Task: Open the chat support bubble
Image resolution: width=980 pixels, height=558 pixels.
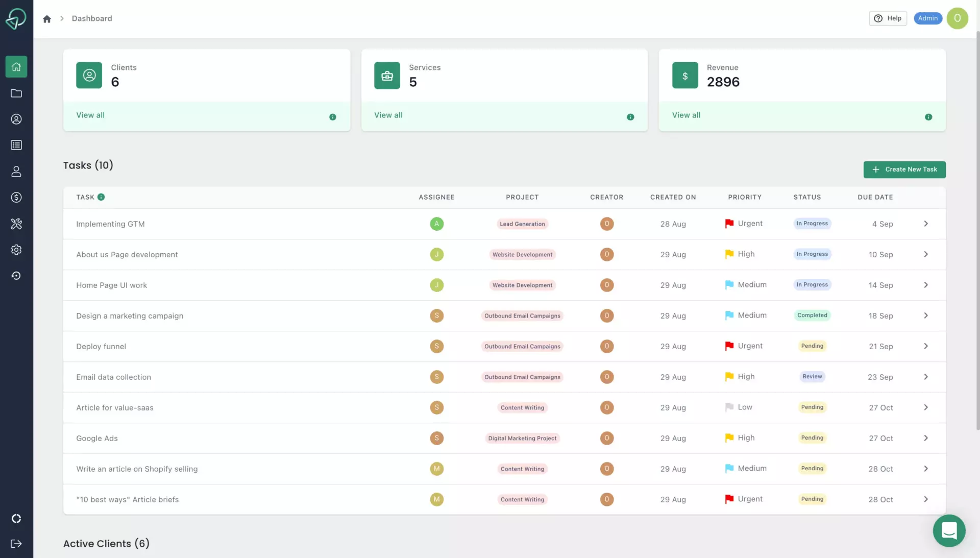Action: click(x=949, y=530)
